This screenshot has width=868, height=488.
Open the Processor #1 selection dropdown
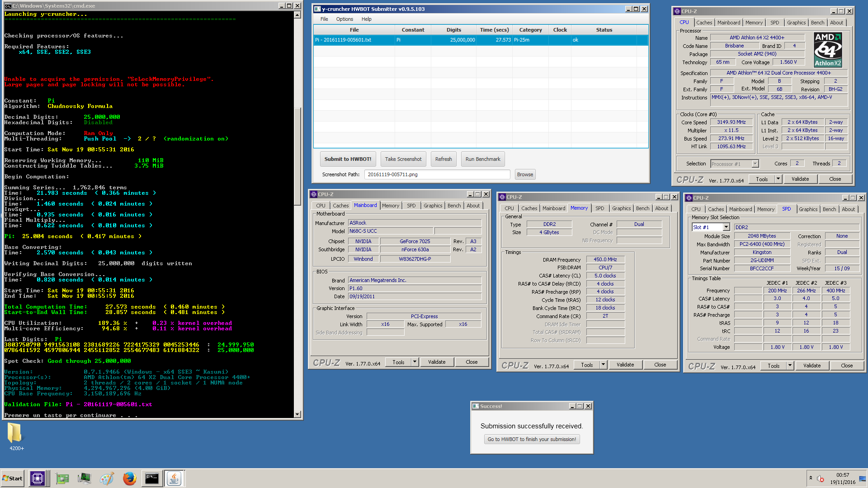755,164
